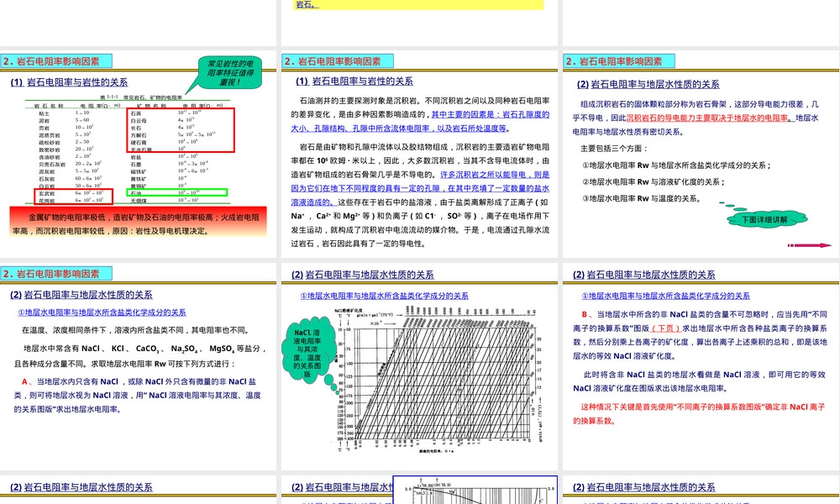Screen dimensions: 840x504
Task: Click the '玄武岩' row in the table
Action: [x=73, y=193]
